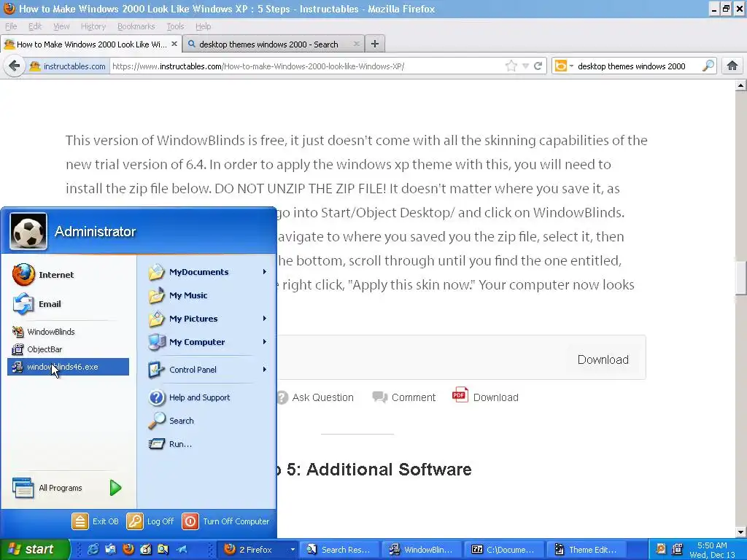
Task: Go to Firefox home page
Action: pyautogui.click(x=732, y=66)
